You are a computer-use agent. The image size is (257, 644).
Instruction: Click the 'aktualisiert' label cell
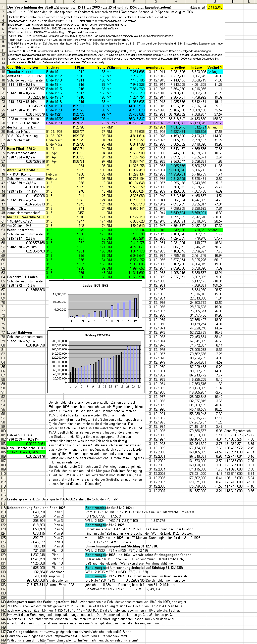coord(197,7)
